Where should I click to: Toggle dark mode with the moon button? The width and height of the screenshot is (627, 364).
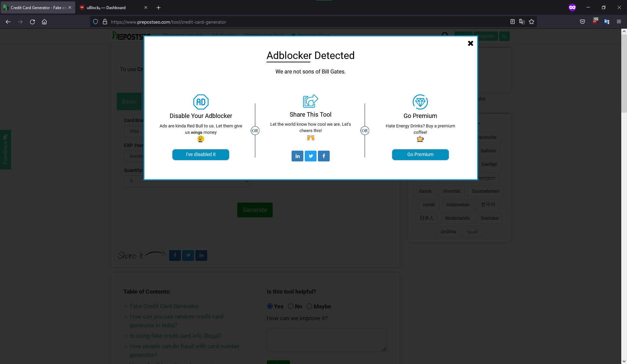click(504, 36)
